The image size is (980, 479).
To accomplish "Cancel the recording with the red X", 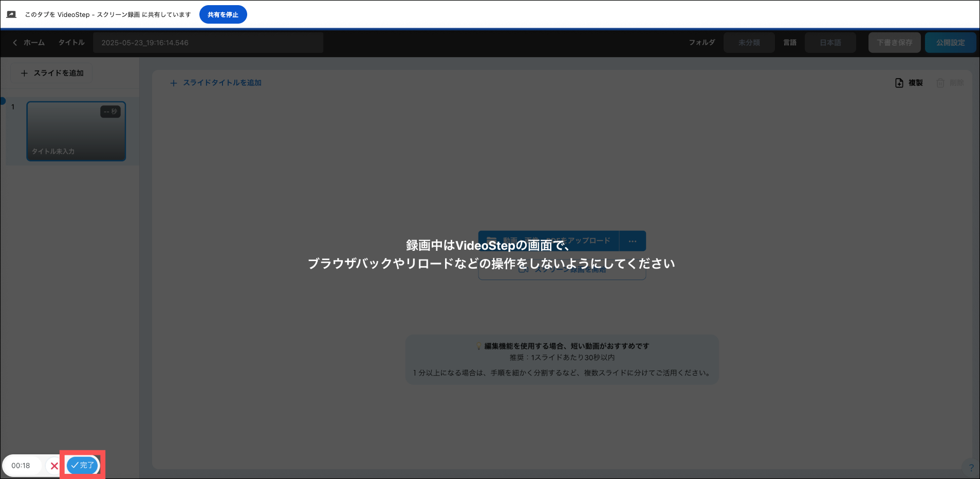I will [x=54, y=466].
